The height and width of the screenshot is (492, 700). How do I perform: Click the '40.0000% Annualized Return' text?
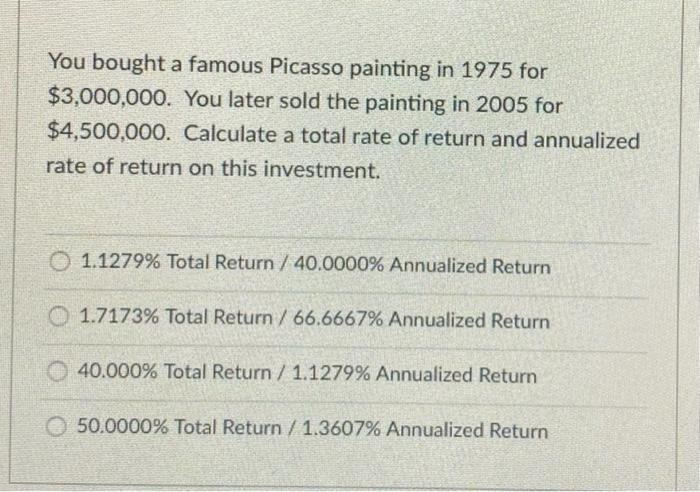click(x=422, y=266)
